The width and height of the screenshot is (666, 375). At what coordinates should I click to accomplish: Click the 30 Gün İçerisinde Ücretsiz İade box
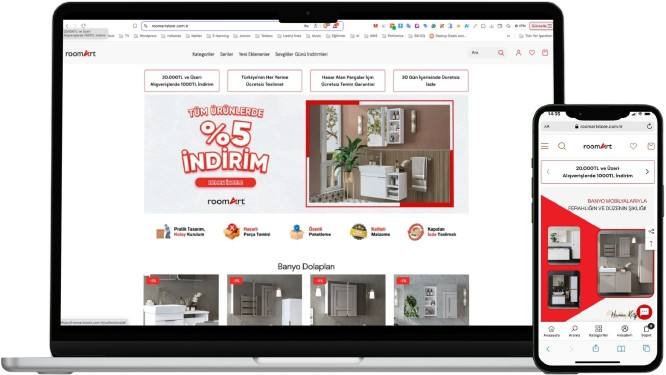(x=431, y=81)
